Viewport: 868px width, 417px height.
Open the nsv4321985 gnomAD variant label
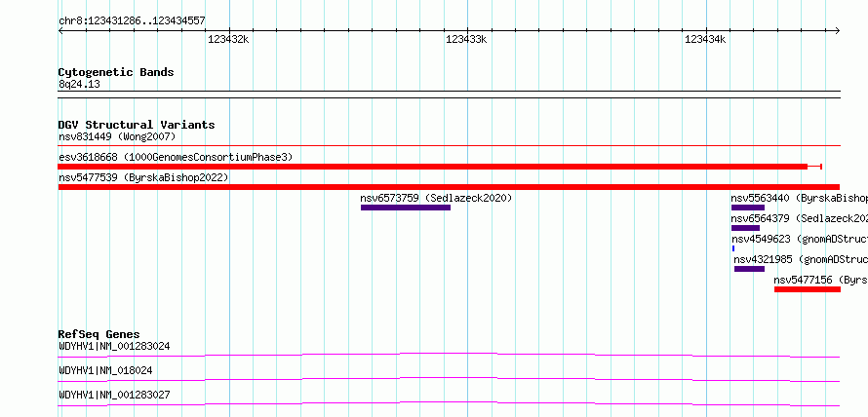[x=801, y=259]
